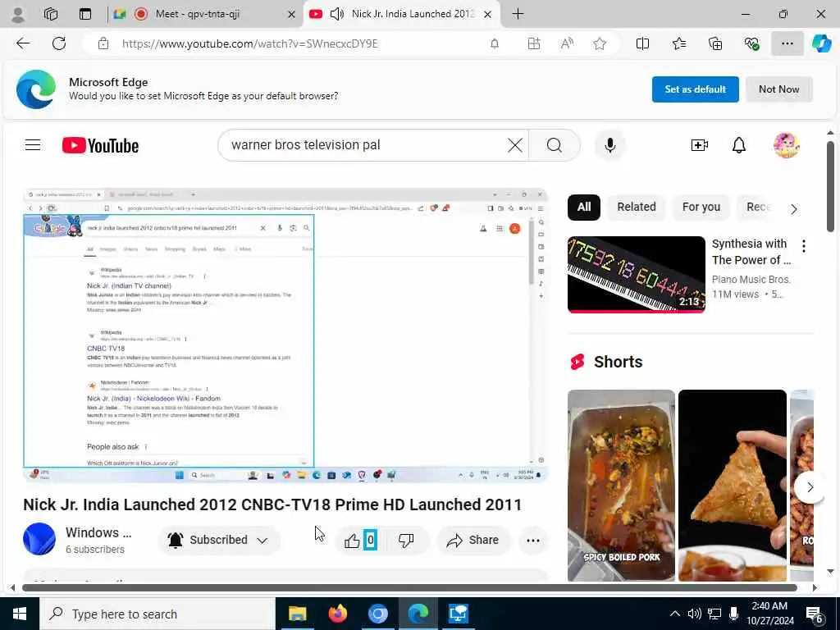Add page to favorites with star icon

(600, 43)
